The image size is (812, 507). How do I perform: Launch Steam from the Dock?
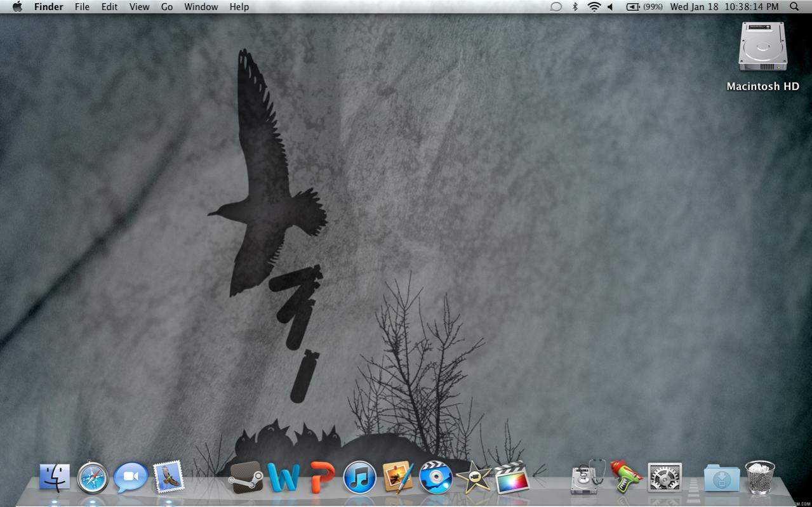click(x=246, y=478)
